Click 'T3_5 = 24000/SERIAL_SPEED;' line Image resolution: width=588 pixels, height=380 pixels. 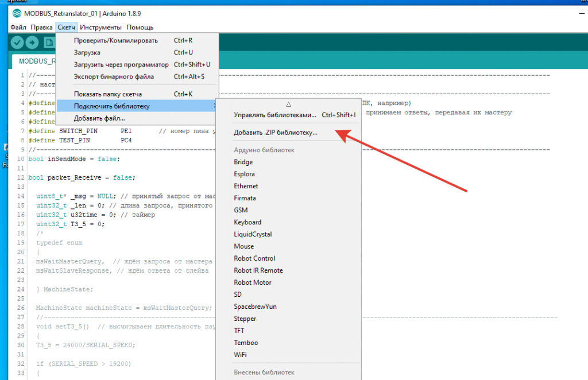point(86,345)
